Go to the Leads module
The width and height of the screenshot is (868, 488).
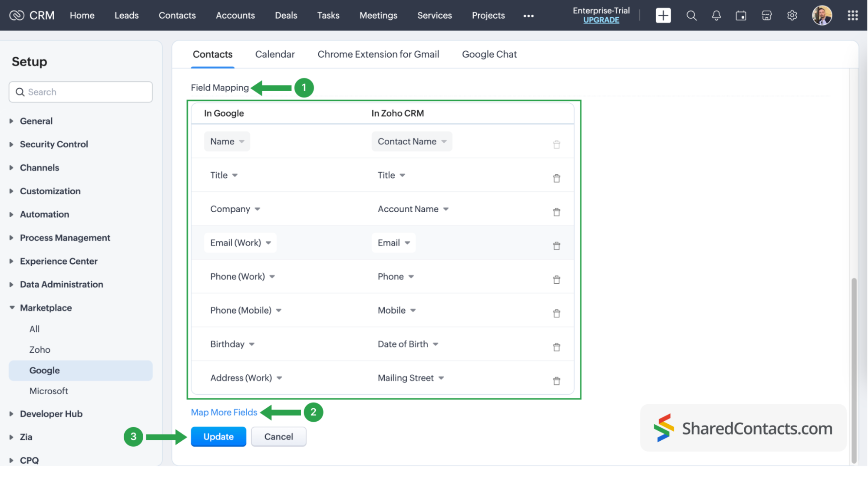pos(126,15)
